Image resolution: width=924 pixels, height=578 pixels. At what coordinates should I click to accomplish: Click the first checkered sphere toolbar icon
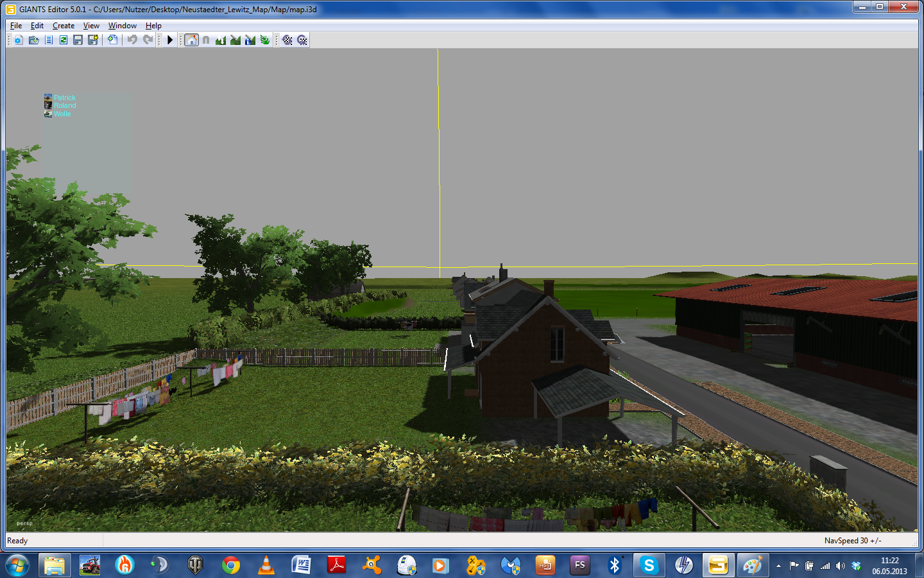tap(287, 40)
